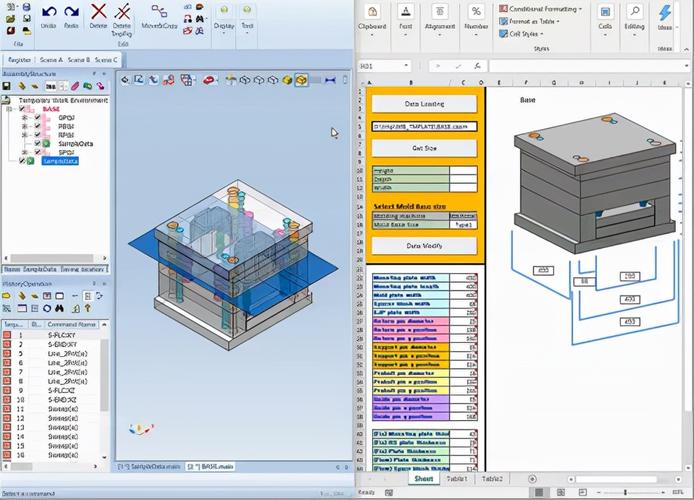Expand the GPOJ tree node
Screen dimensions: 694x500
25,118
